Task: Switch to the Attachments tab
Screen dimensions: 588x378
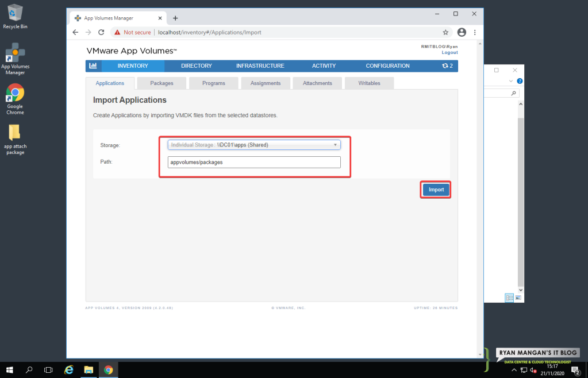Action: point(317,83)
